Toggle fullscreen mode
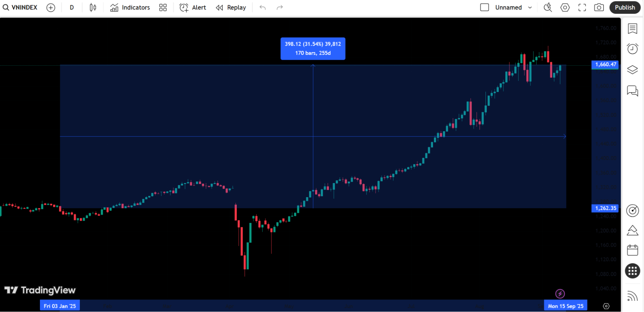The image size is (644, 312). 582,7
